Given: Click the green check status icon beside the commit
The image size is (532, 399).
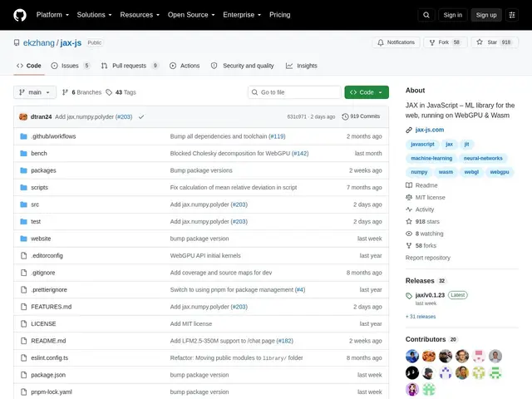Looking at the screenshot, I should click(141, 116).
